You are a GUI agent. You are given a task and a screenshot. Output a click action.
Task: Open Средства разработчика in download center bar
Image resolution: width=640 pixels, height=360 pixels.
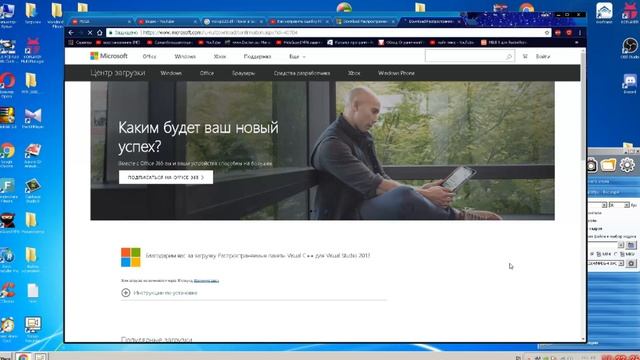(302, 73)
